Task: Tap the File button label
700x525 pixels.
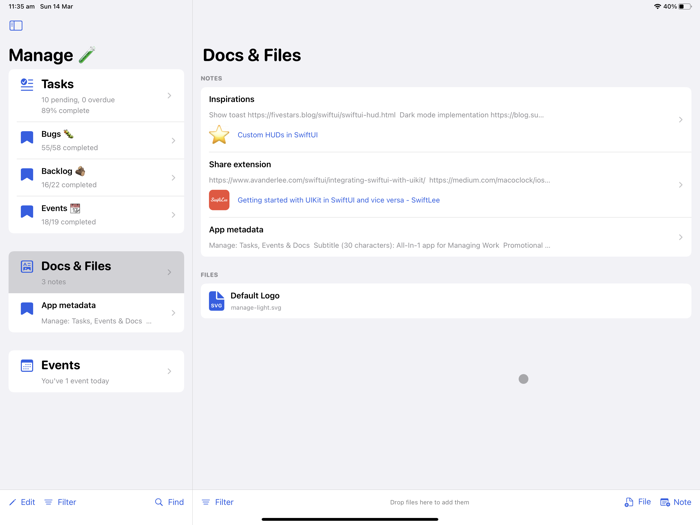Action: [x=644, y=502]
